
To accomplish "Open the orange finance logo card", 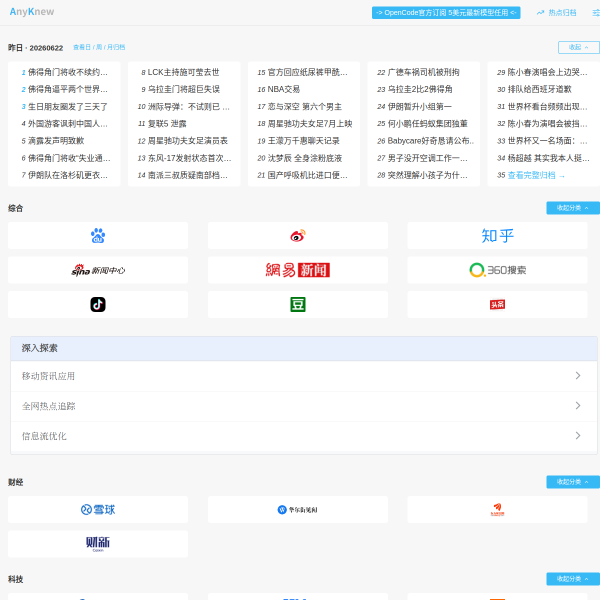I will pyautogui.click(x=497, y=510).
